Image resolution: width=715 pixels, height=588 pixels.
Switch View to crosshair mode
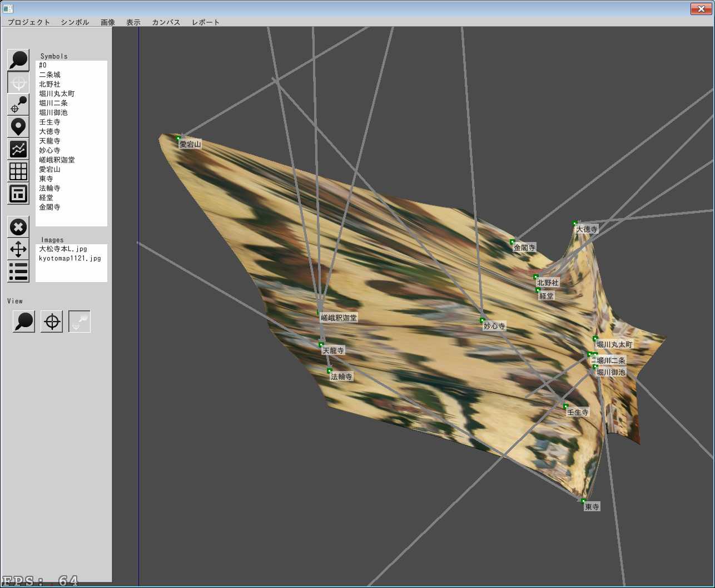[52, 322]
